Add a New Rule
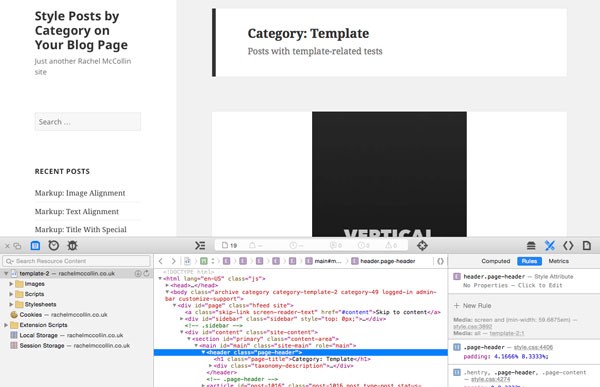600x387 pixels. pos(472,305)
